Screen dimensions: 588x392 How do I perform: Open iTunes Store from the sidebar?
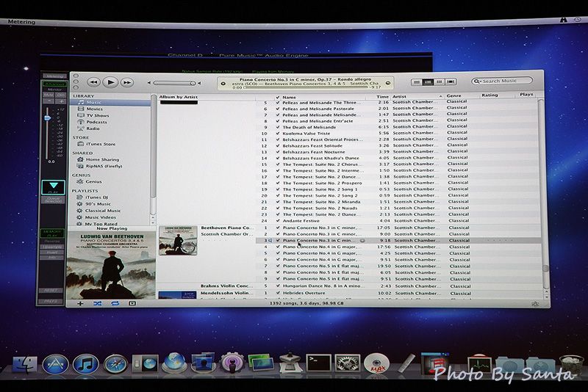[x=101, y=144]
